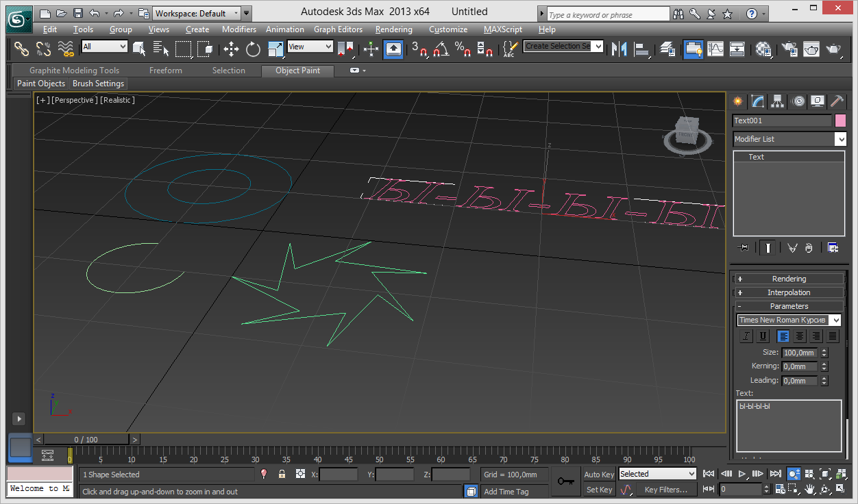Switch to the Selection ribbon tab

point(228,71)
